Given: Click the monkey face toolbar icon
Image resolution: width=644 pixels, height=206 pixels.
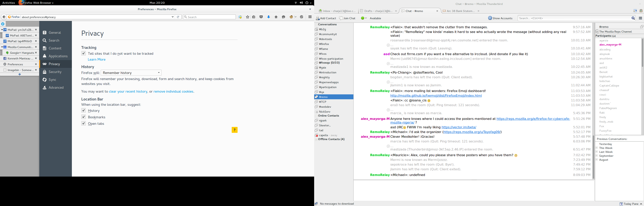Looking at the screenshot, I should [x=292, y=17].
